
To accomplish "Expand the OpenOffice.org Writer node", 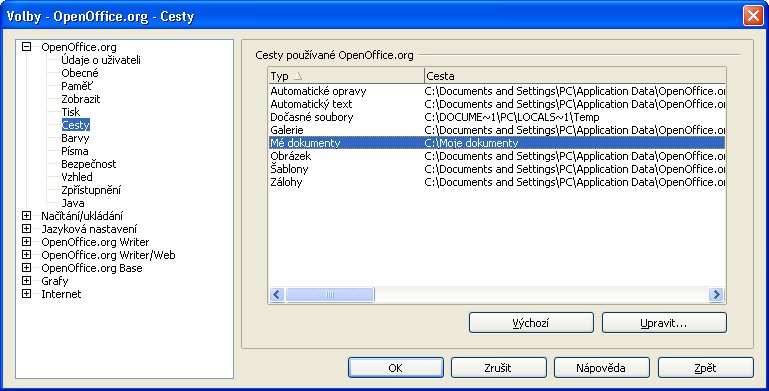I will pos(26,242).
